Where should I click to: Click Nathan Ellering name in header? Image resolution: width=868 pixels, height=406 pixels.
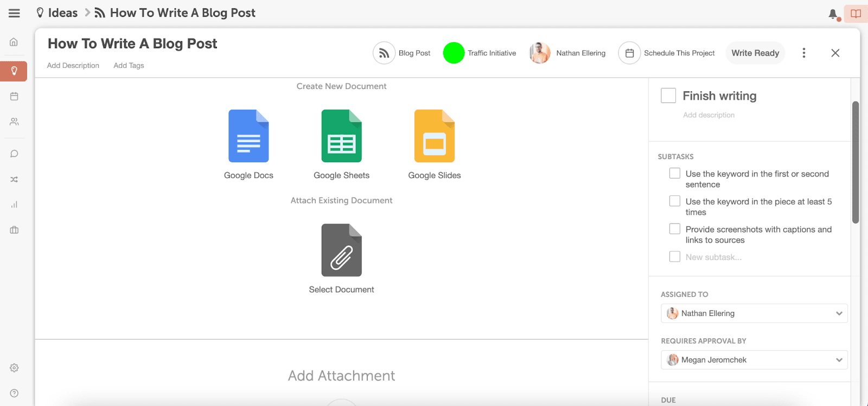pyautogui.click(x=580, y=53)
